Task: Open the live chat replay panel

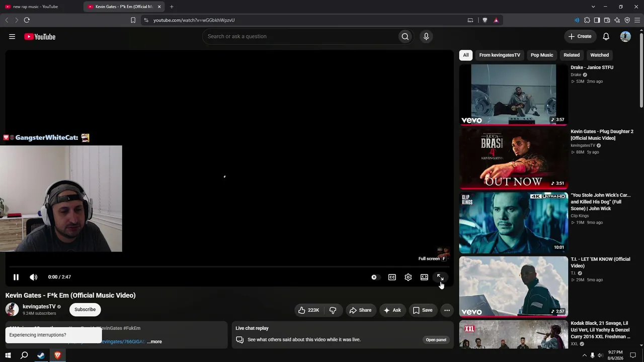Action: [436, 339]
